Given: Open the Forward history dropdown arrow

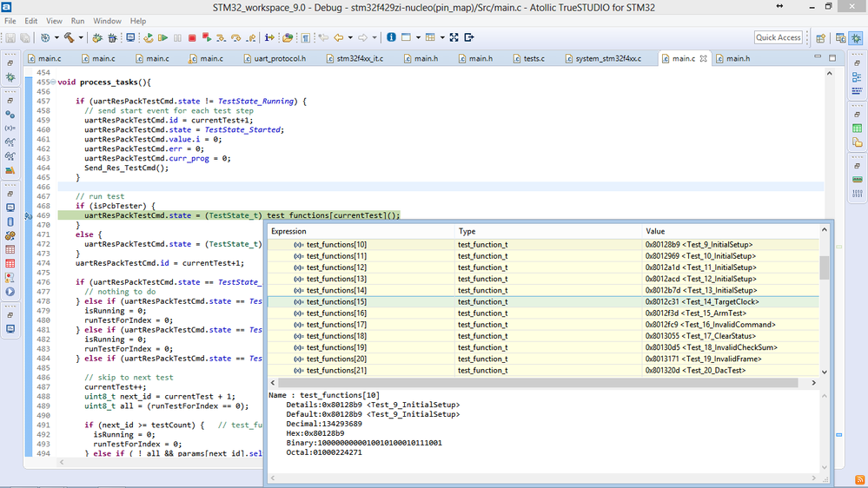Looking at the screenshot, I should (374, 37).
